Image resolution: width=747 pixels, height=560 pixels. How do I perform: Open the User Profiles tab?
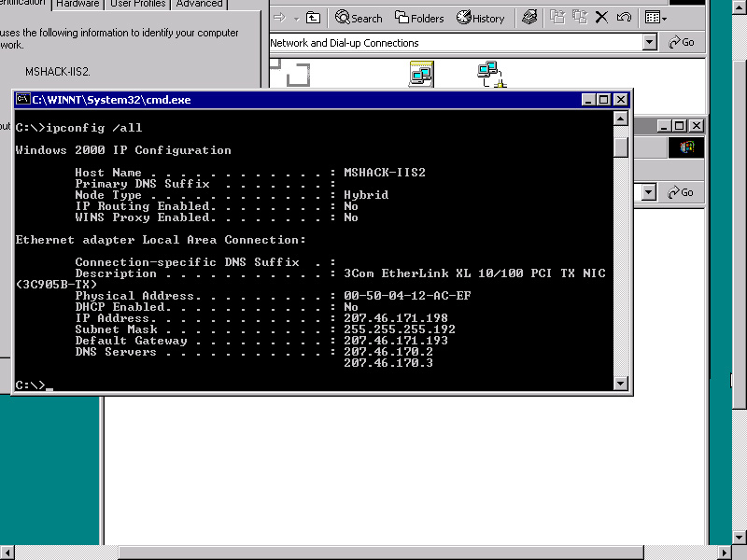tap(139, 4)
